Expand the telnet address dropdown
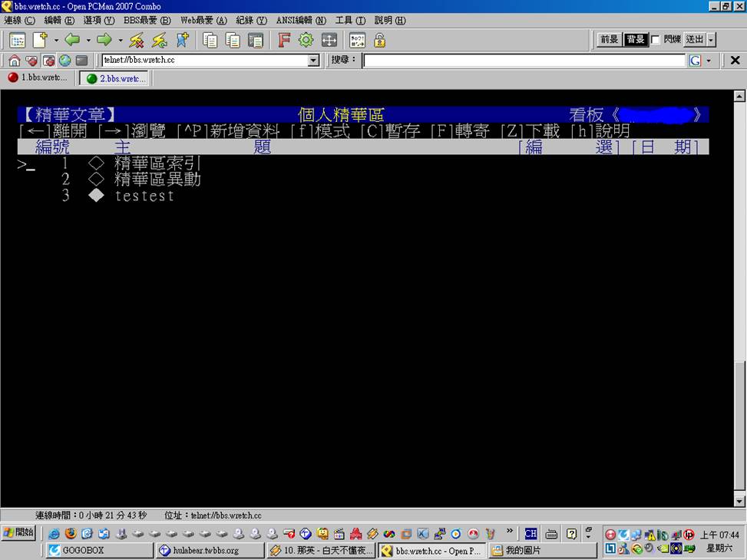Viewport: 747px width, 560px height. [313, 61]
